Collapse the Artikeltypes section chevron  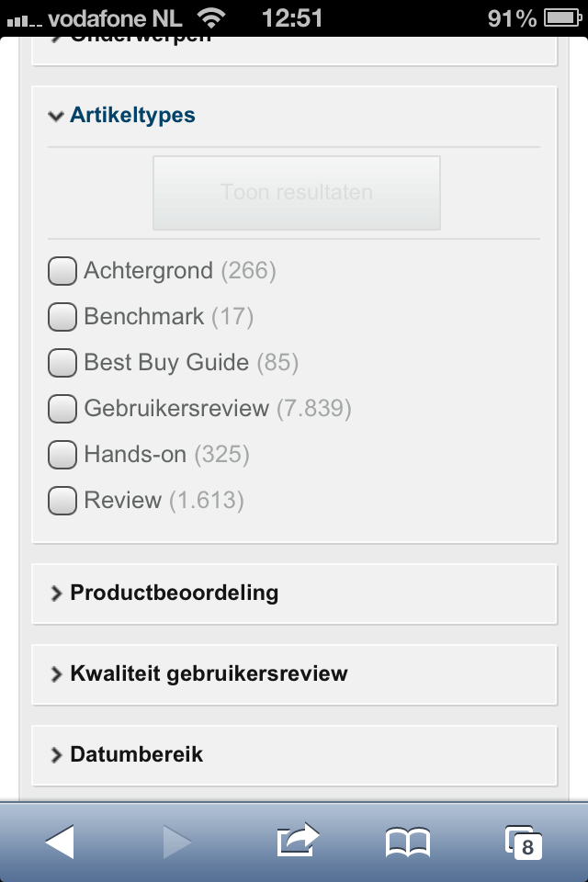pyautogui.click(x=56, y=116)
